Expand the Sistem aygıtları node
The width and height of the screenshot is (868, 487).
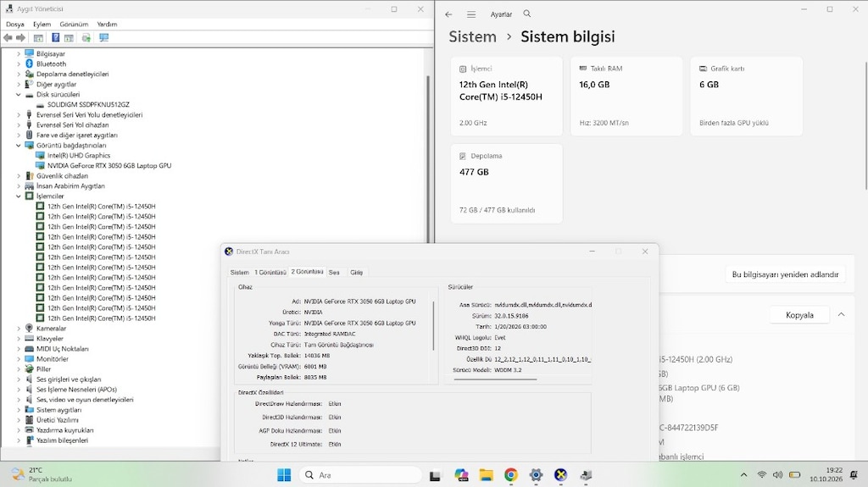(19, 410)
